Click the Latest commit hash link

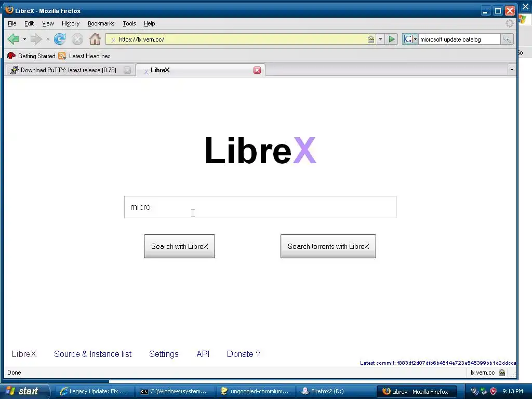point(438,363)
